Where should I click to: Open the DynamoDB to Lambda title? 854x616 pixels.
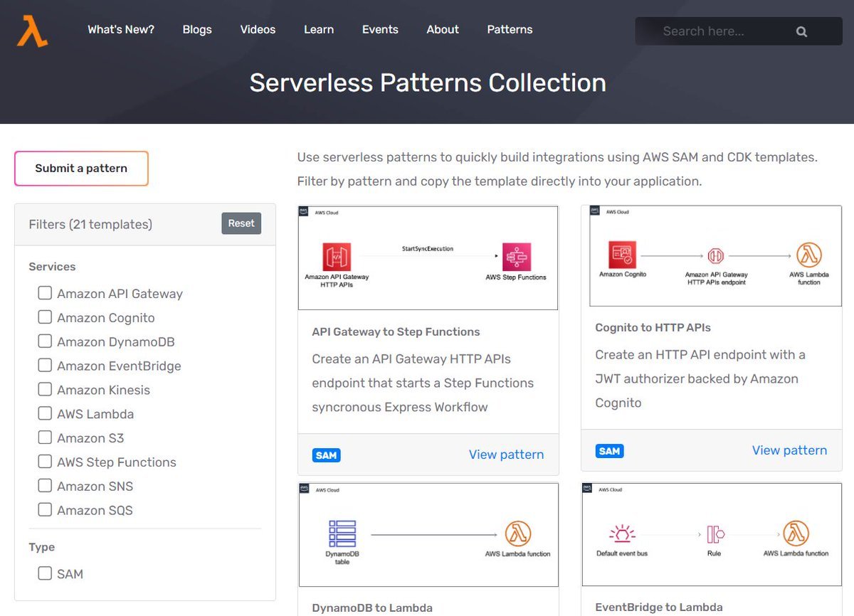(x=372, y=608)
